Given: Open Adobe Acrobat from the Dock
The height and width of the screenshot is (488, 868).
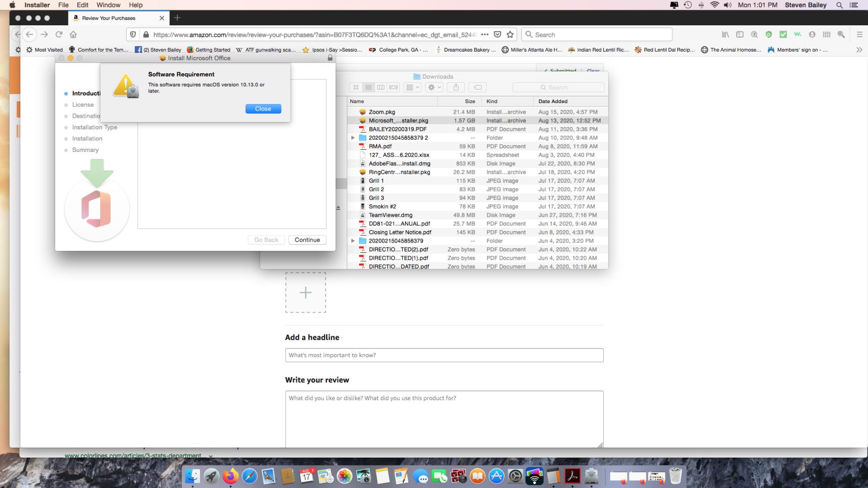Looking at the screenshot, I should [x=572, y=476].
